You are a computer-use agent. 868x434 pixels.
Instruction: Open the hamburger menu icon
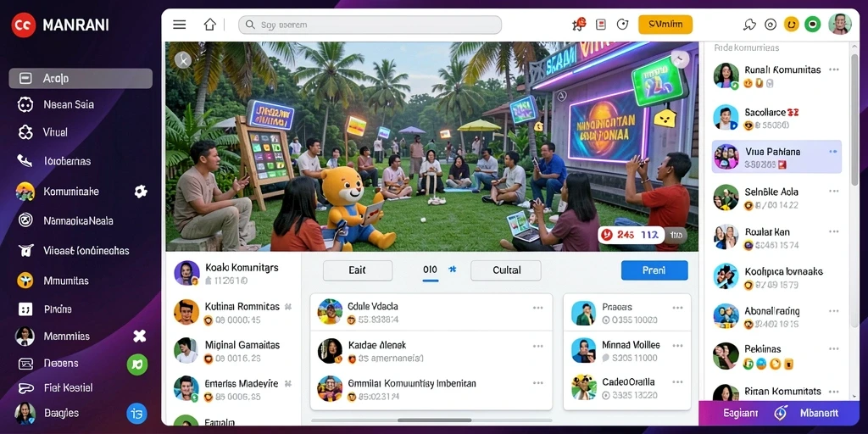(x=180, y=25)
